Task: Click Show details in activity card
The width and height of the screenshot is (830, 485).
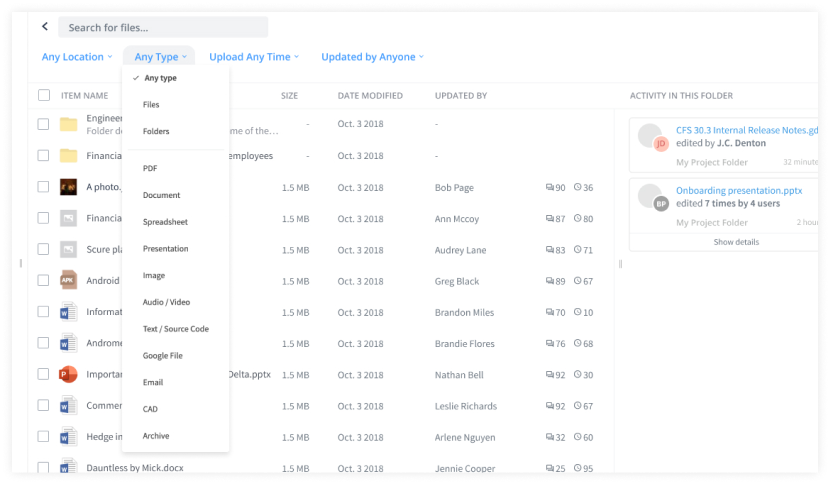Action: click(x=735, y=242)
